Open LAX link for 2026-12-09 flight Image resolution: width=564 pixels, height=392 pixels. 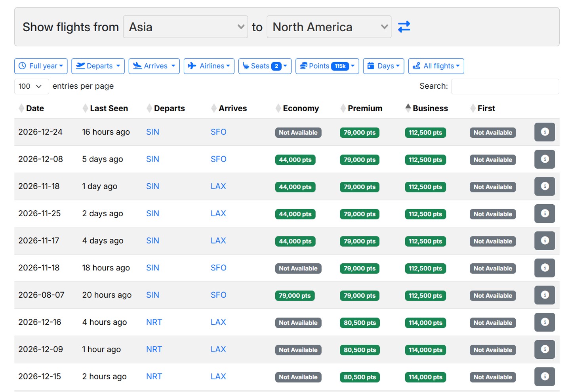pos(218,349)
